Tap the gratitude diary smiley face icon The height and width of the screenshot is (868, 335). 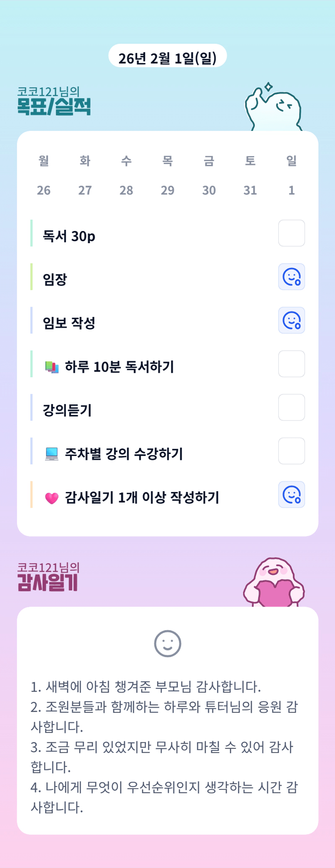pyautogui.click(x=167, y=644)
